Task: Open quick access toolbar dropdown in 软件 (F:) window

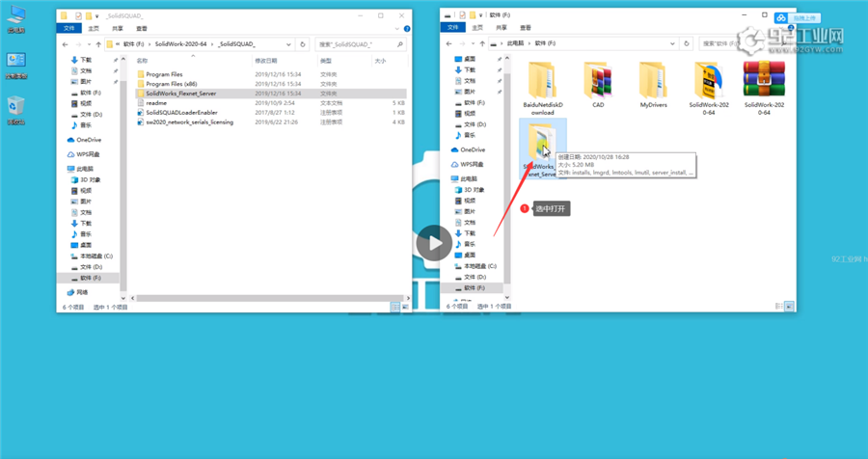Action: click(480, 15)
